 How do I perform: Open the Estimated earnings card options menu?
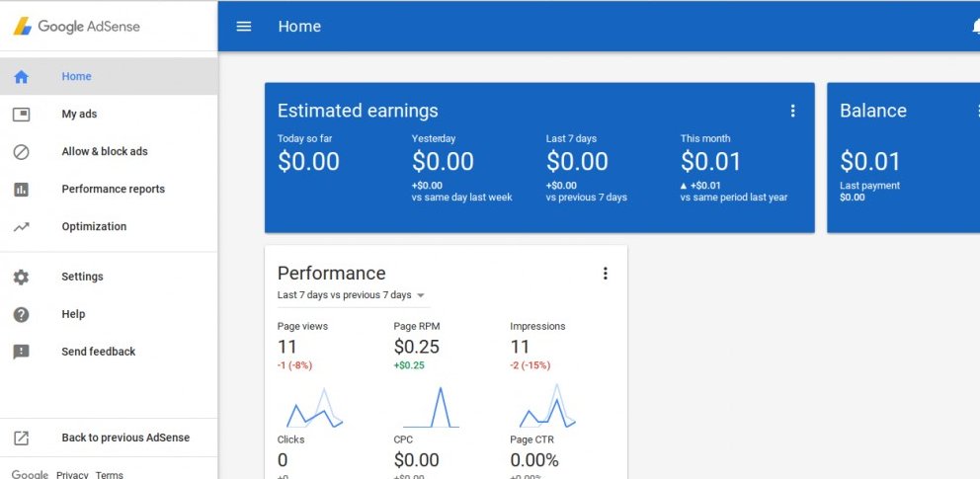coord(792,111)
